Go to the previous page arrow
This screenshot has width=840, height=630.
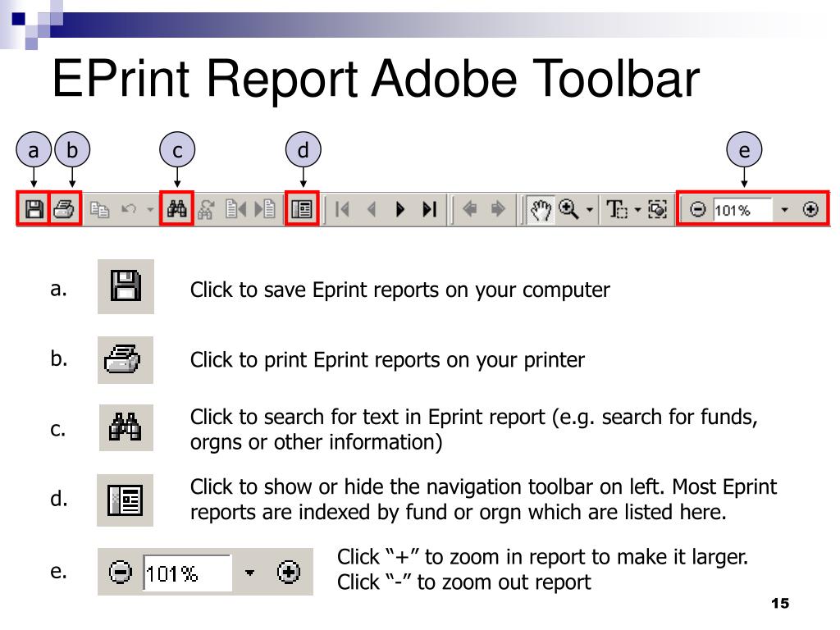372,209
